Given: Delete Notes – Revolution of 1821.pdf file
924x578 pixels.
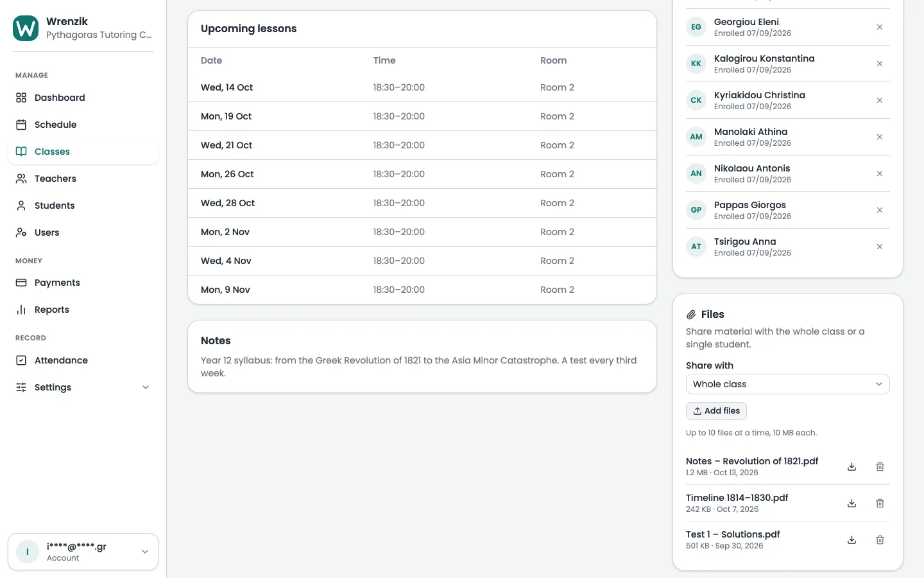Looking at the screenshot, I should 880,467.
